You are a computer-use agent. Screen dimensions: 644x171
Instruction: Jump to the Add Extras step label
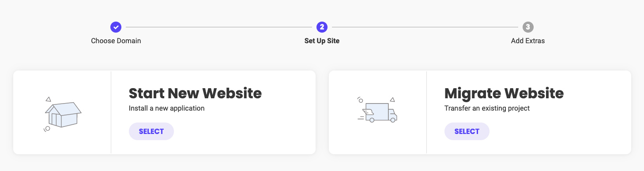coord(528,41)
